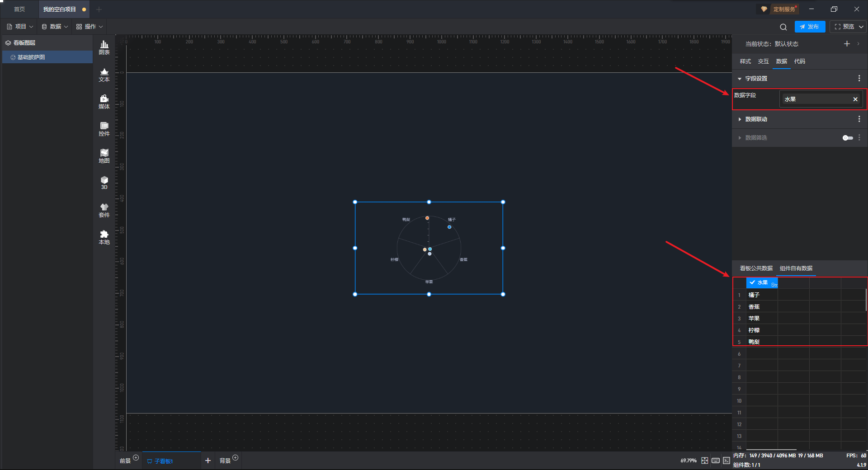
Task: Go to the 首页 home tab
Action: point(19,9)
